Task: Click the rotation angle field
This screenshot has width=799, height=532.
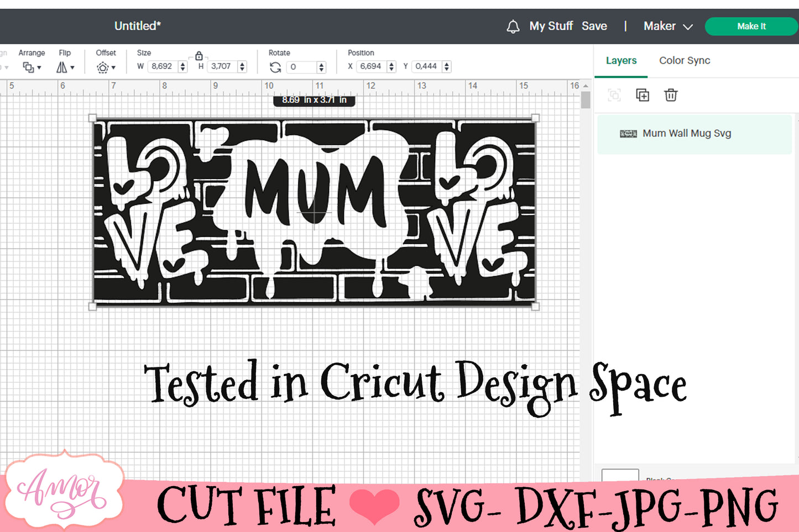Action: pos(302,67)
